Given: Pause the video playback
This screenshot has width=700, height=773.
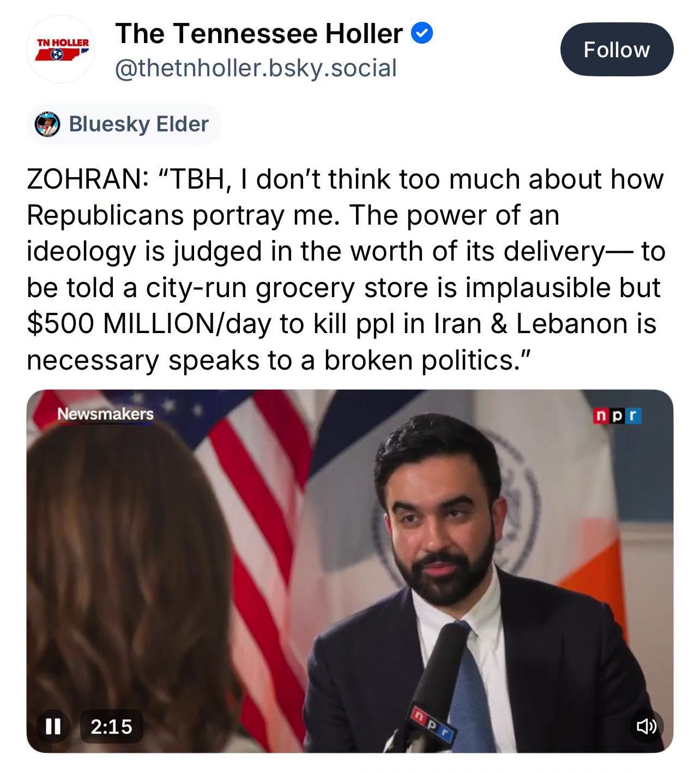Looking at the screenshot, I should coord(52,726).
